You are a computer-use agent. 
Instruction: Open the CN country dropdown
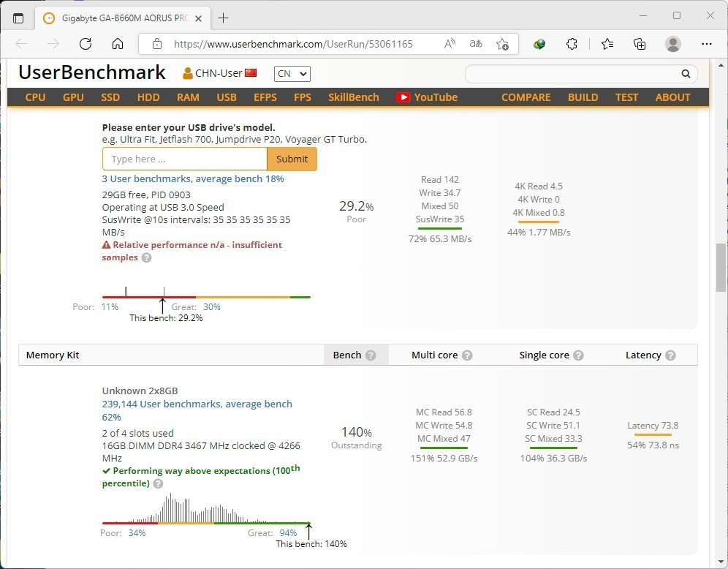[292, 74]
